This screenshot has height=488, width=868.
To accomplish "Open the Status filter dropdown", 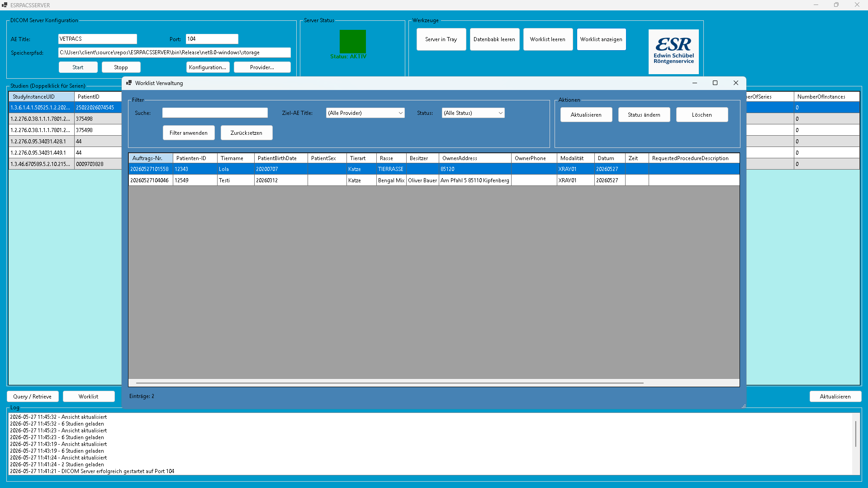I will click(473, 113).
